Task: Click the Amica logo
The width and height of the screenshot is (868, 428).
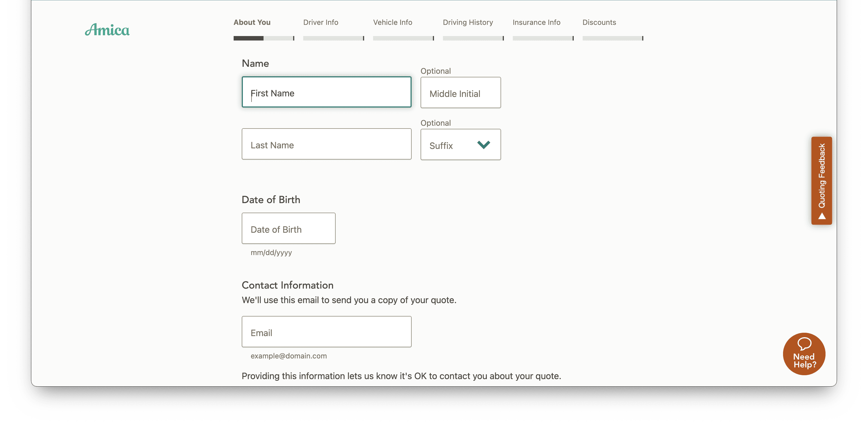Action: pos(107,30)
